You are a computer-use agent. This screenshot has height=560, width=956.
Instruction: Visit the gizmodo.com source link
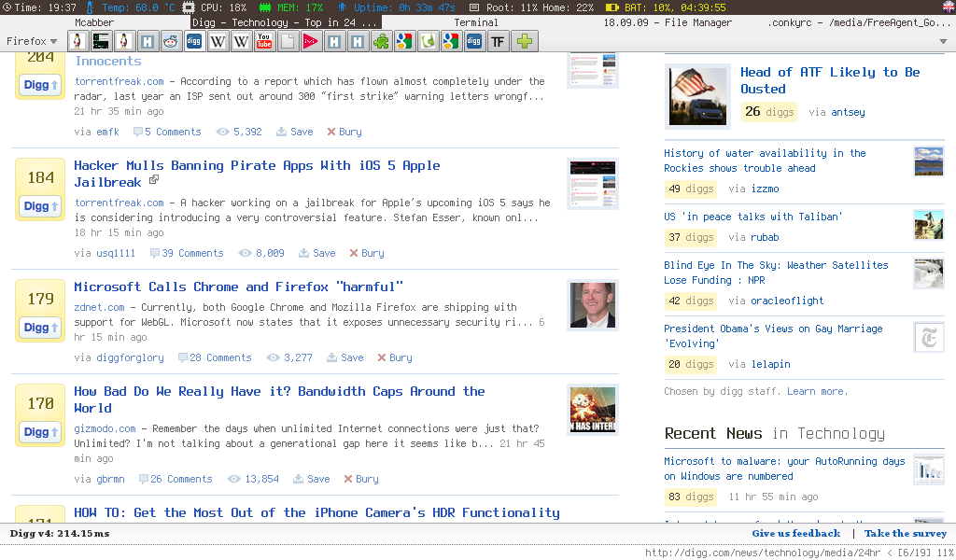coord(105,428)
